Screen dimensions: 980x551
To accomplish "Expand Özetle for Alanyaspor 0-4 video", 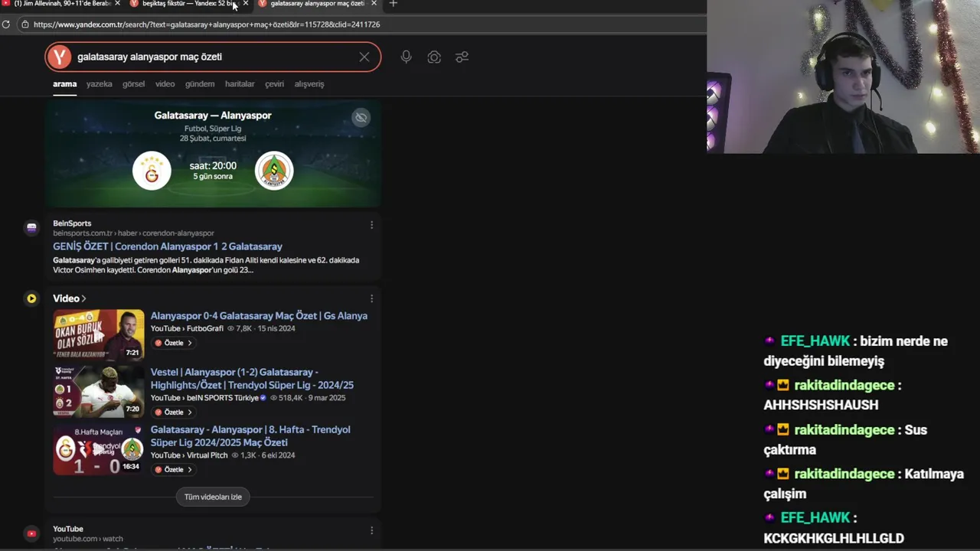I will click(x=174, y=343).
